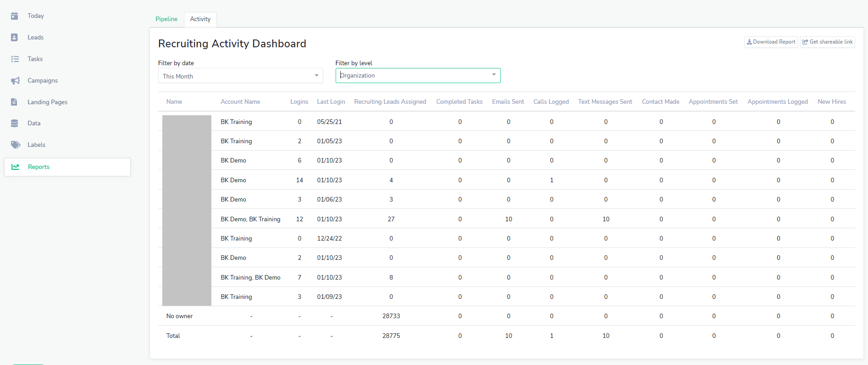
Task: Sort by the Name column header
Action: (x=174, y=102)
